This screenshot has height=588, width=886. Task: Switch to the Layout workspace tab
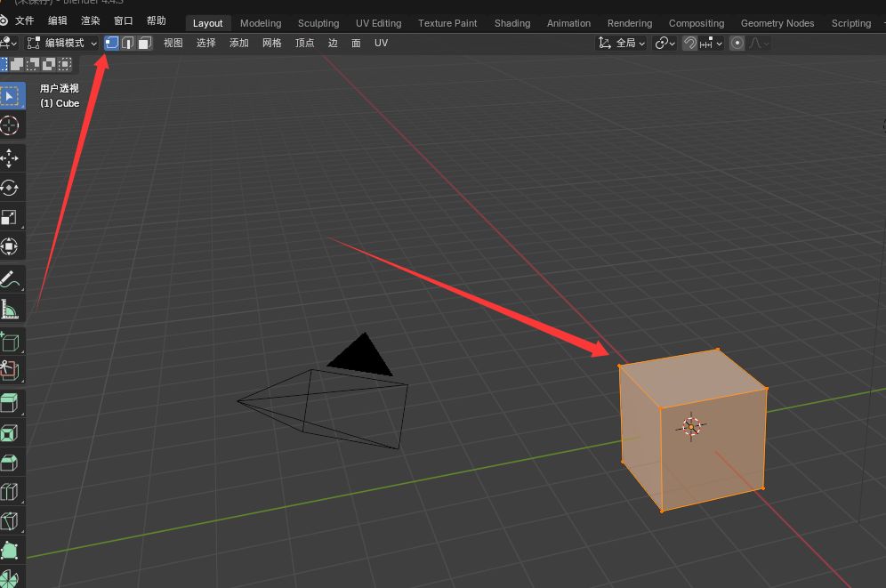[x=207, y=23]
